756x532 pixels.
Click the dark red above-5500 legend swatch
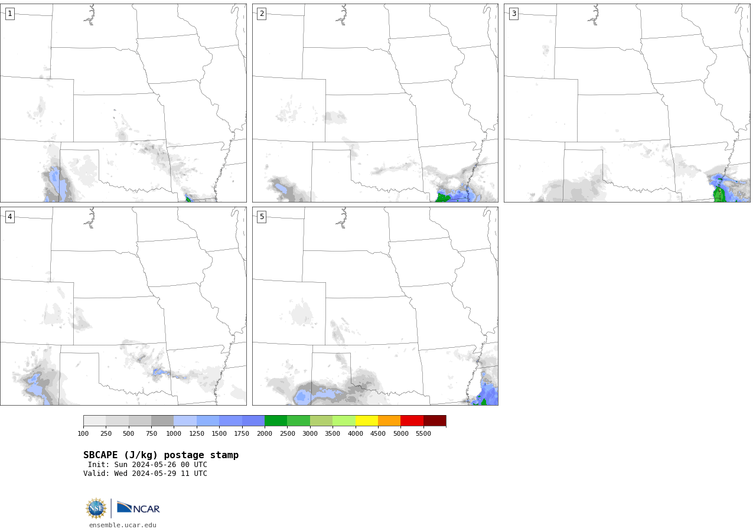pos(435,420)
